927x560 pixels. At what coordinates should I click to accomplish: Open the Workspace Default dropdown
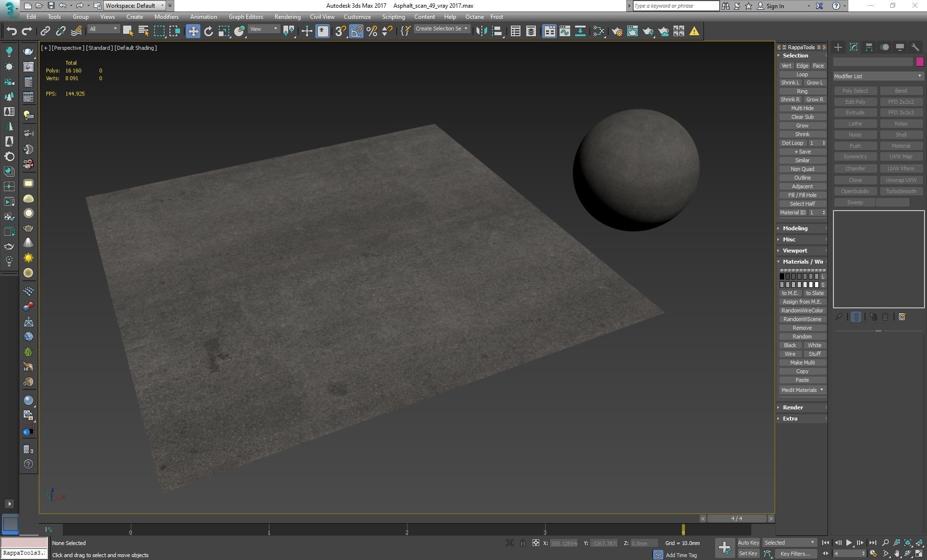click(x=135, y=6)
